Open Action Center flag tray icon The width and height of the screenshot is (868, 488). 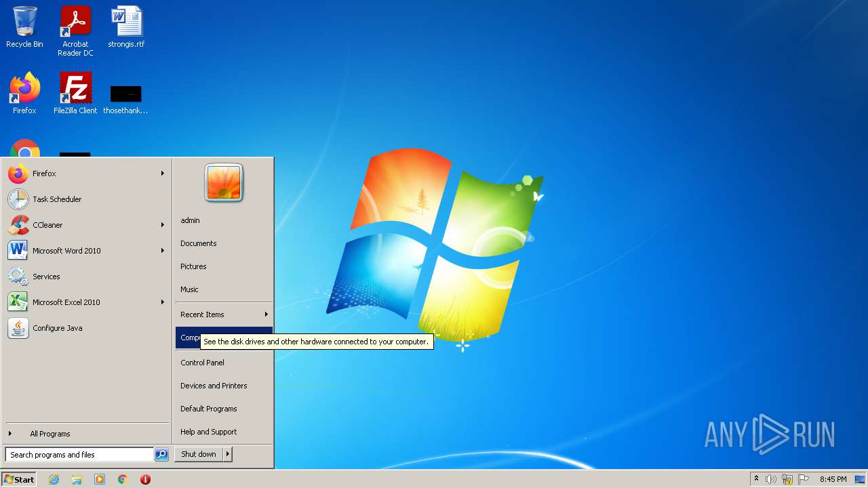coord(804,479)
